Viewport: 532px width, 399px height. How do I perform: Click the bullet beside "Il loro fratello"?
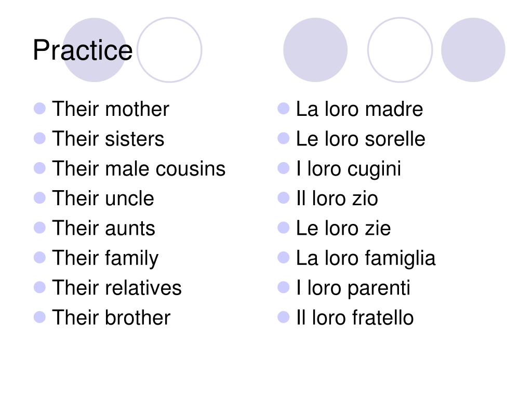(x=284, y=316)
